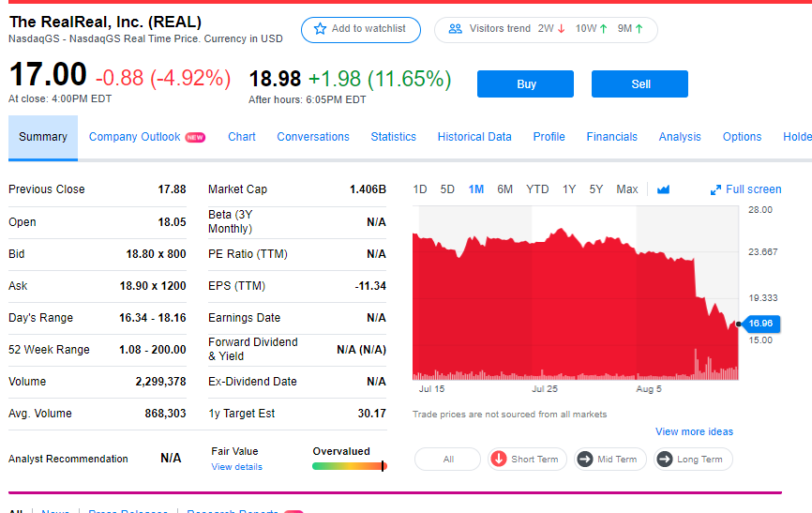Click the Avg. Volume value 868,303
The width and height of the screenshot is (812, 513).
click(x=165, y=414)
